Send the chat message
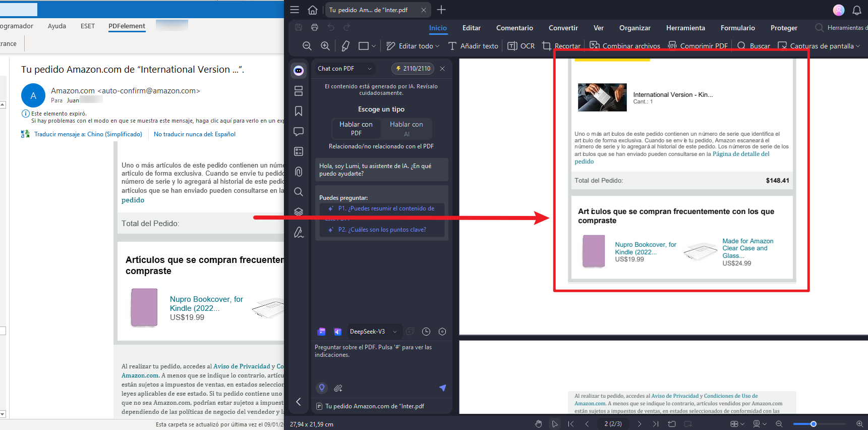This screenshot has width=868, height=430. pos(442,388)
